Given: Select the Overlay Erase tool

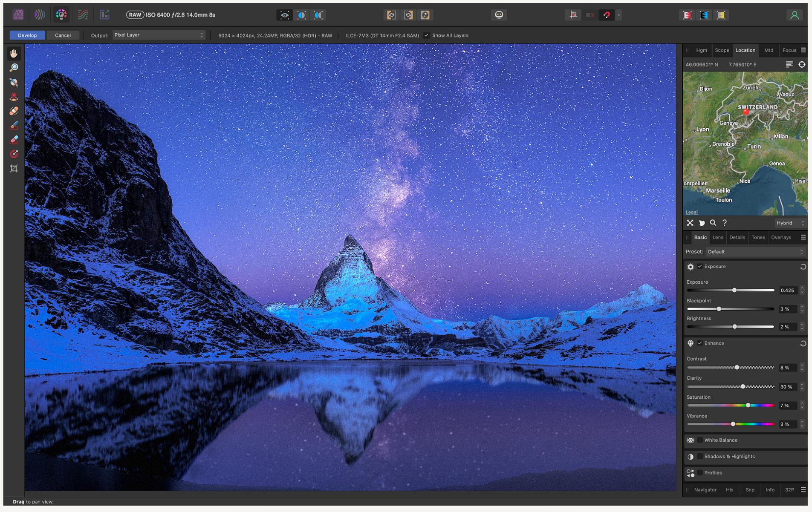Looking at the screenshot, I should click(14, 140).
